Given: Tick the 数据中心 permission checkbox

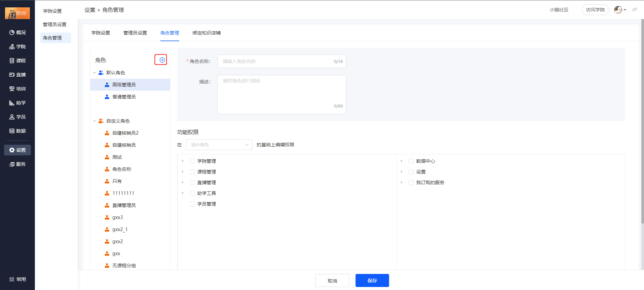Looking at the screenshot, I should [x=411, y=161].
